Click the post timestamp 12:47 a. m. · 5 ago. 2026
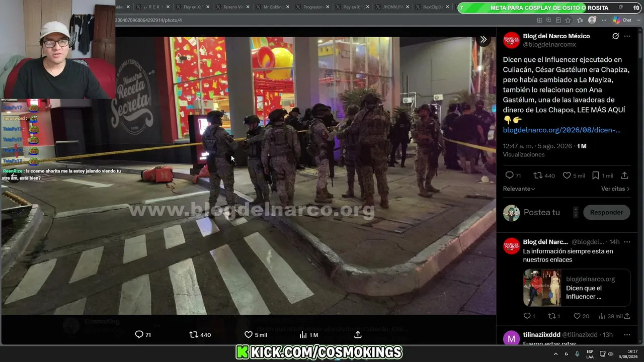644x362 pixels. coord(537,146)
